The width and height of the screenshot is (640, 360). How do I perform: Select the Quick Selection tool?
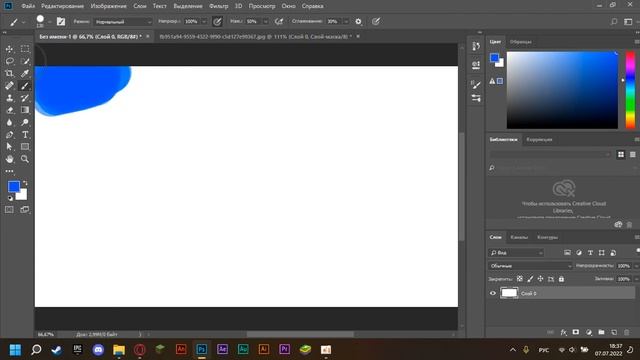coord(25,61)
